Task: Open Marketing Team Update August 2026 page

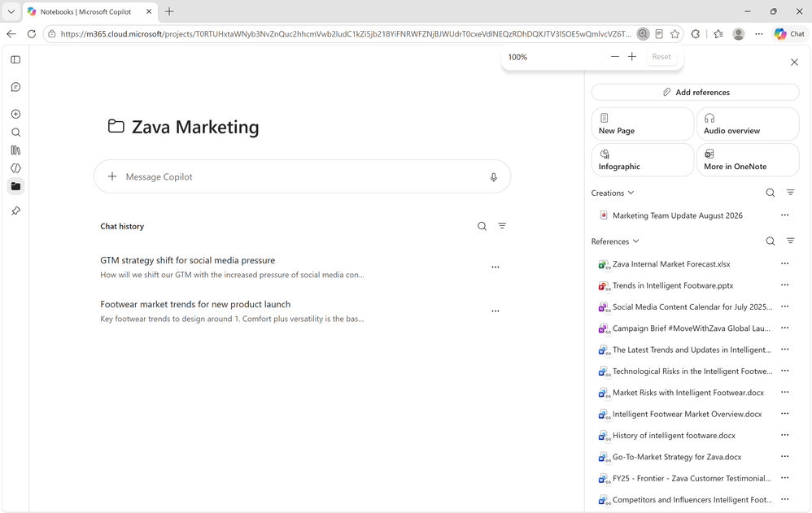Action: click(678, 215)
